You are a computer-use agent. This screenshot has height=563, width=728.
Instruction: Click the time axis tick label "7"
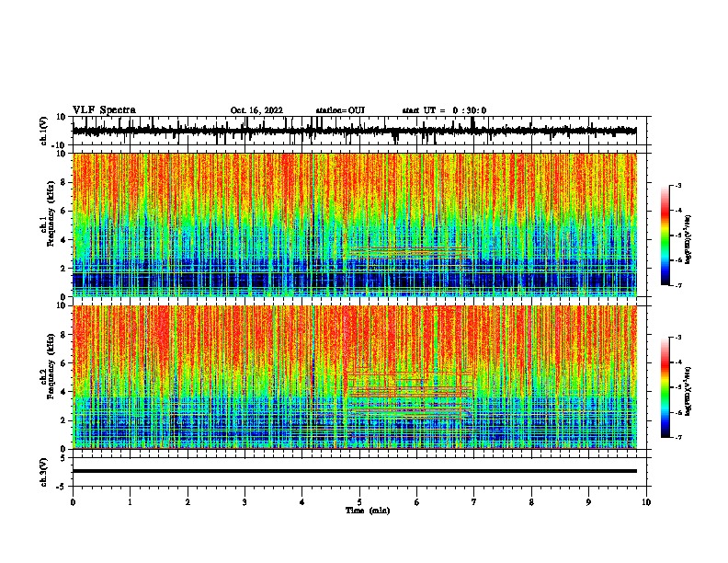click(x=474, y=502)
